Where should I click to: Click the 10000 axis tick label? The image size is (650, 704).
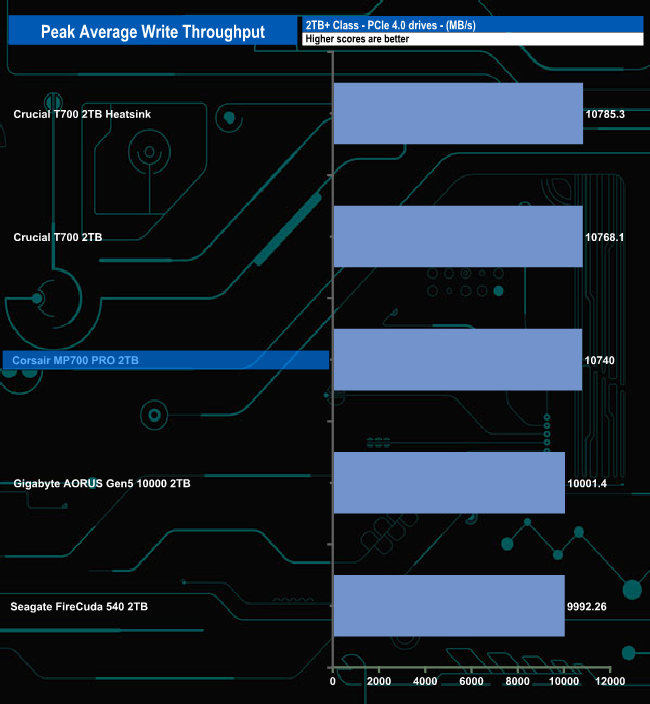coord(564,681)
